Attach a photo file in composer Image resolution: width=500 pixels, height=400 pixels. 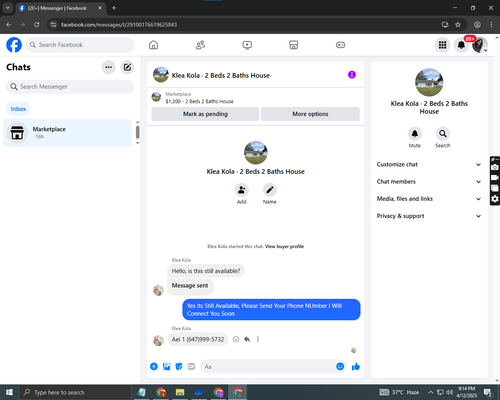pos(166,367)
